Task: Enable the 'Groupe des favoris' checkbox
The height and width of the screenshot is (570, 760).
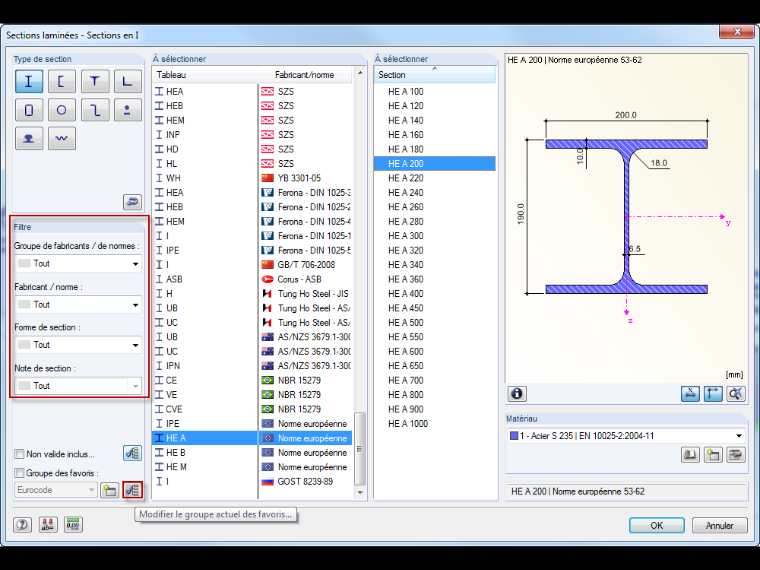Action: coord(19,473)
